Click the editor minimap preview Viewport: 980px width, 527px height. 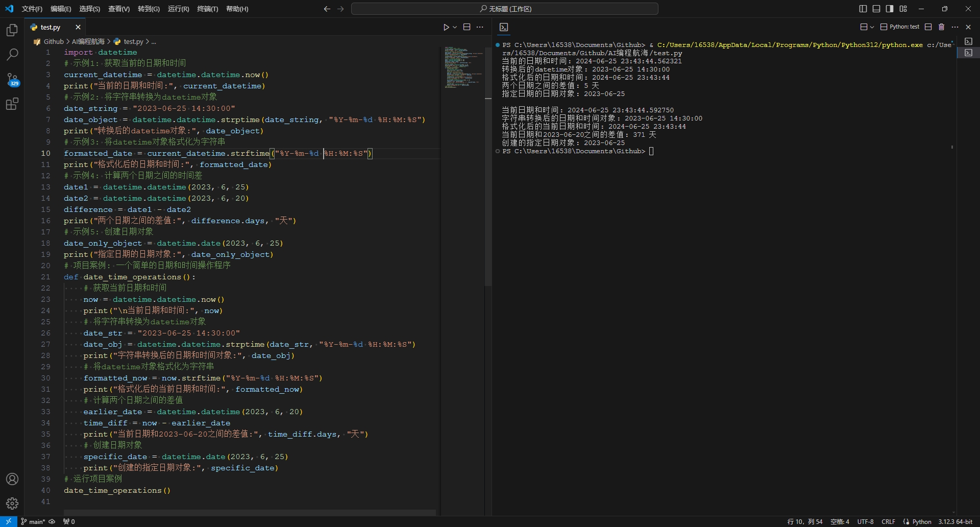[463, 67]
